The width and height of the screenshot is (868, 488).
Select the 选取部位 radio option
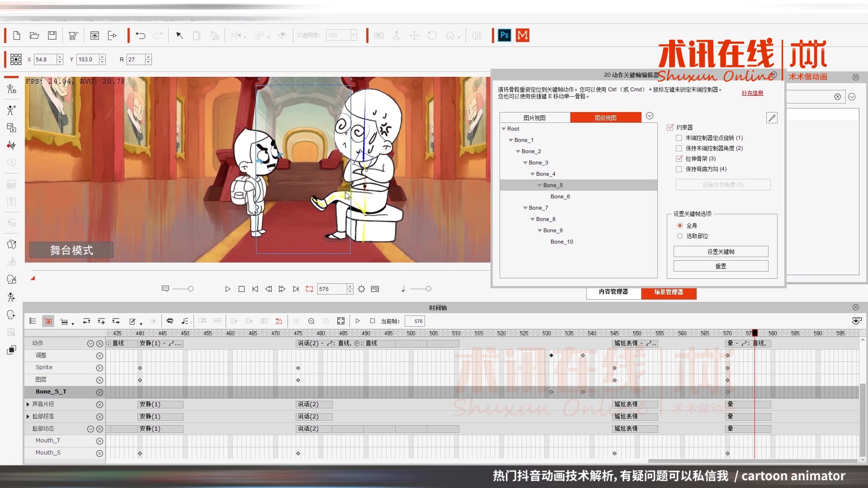(680, 236)
